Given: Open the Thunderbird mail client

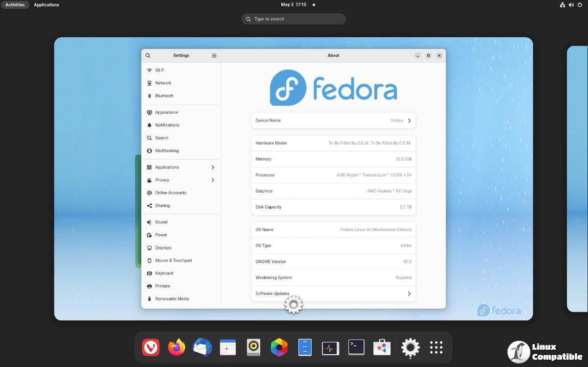Looking at the screenshot, I should 202,347.
